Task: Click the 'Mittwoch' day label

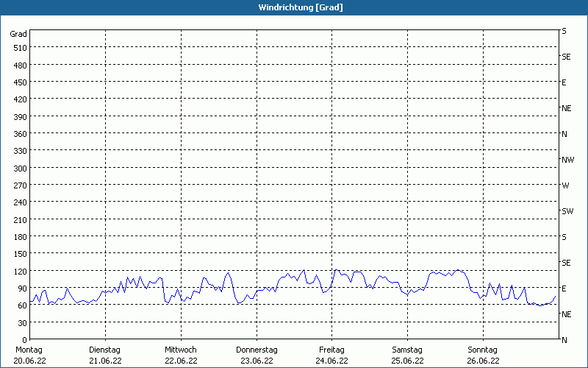Action: coord(180,350)
